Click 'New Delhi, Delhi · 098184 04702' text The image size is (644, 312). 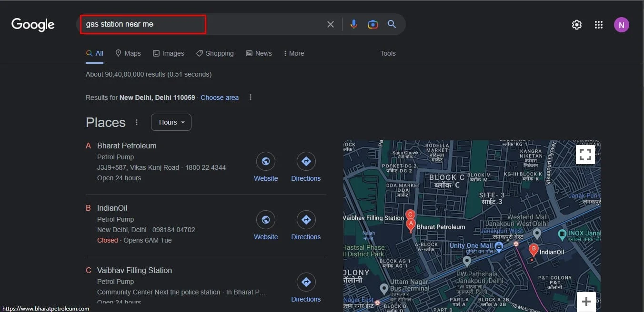pyautogui.click(x=146, y=230)
